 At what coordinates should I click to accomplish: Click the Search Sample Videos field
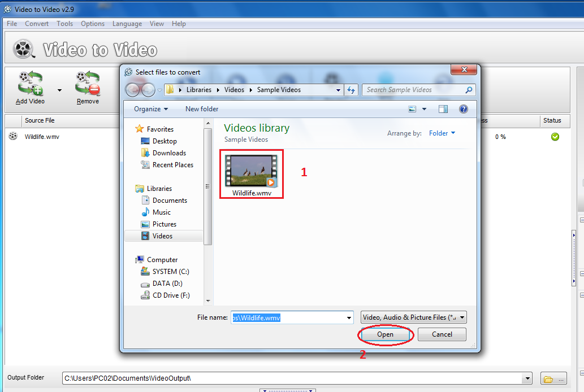tap(413, 90)
